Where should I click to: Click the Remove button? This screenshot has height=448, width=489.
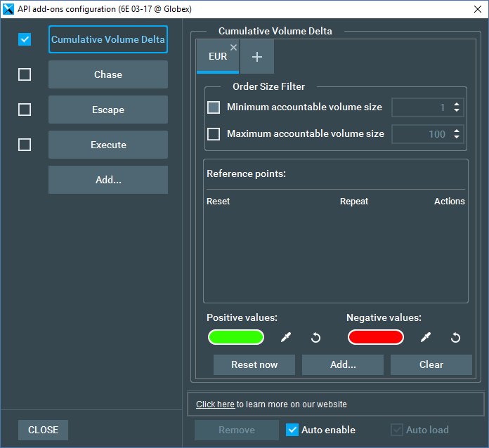click(x=237, y=430)
